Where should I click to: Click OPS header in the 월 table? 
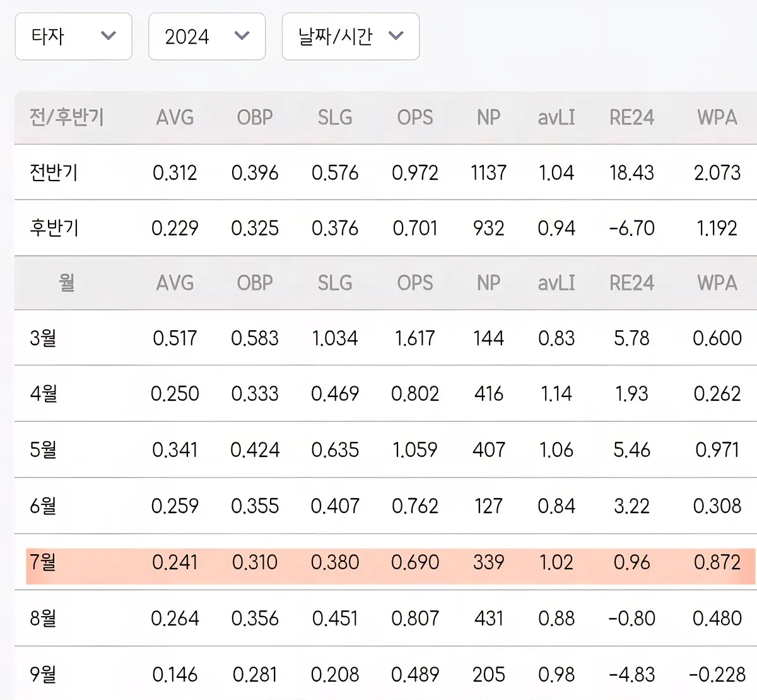(415, 283)
